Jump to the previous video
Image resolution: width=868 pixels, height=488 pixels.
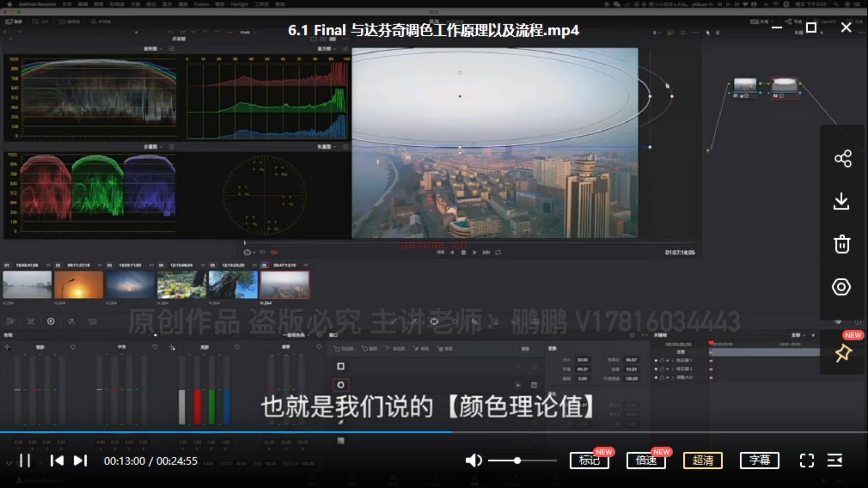point(57,461)
